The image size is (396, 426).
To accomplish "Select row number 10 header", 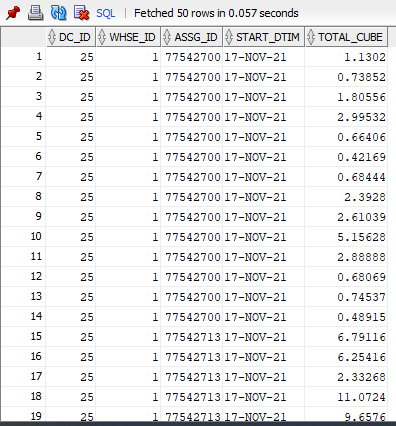I will [x=23, y=237].
